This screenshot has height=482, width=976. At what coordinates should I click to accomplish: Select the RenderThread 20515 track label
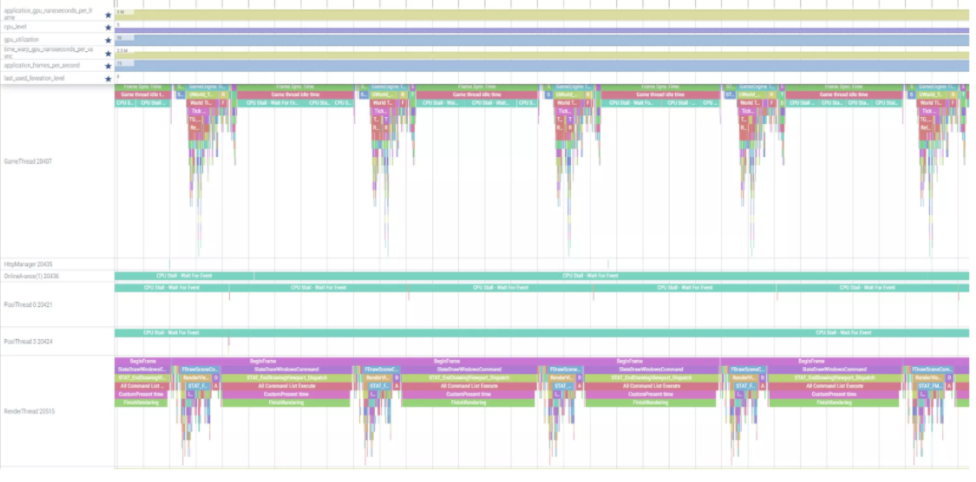[x=30, y=410]
